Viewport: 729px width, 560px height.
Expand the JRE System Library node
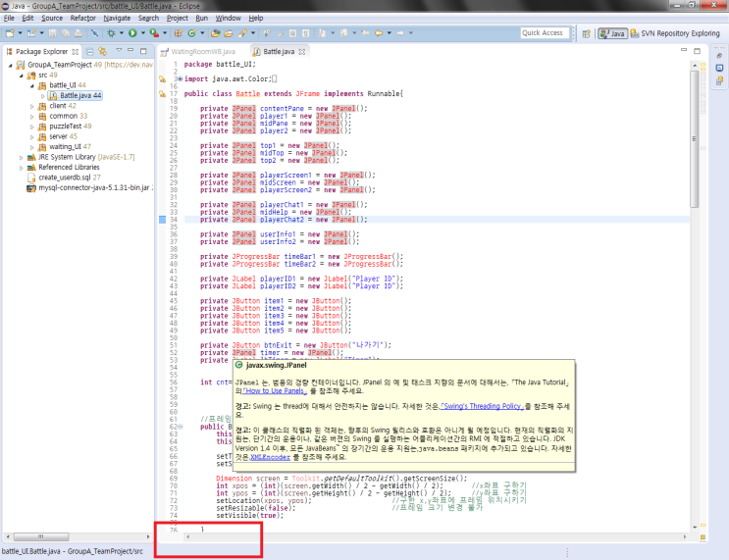(22, 158)
